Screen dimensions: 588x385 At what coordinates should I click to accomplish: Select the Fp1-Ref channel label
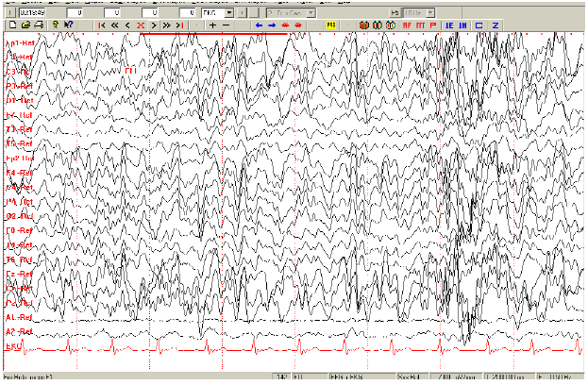20,43
